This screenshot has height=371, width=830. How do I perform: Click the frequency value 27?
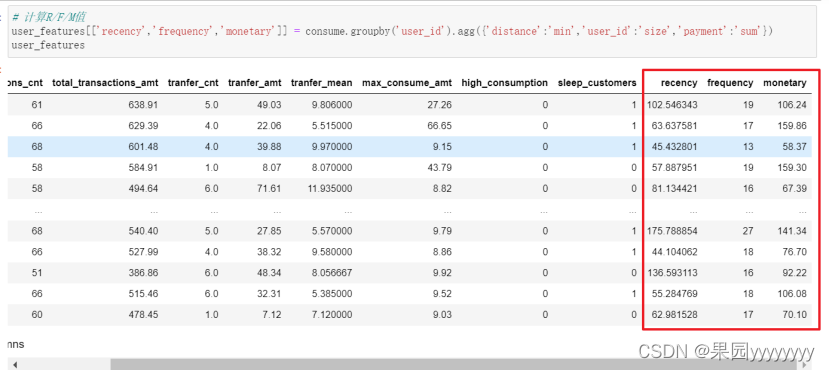point(747,231)
